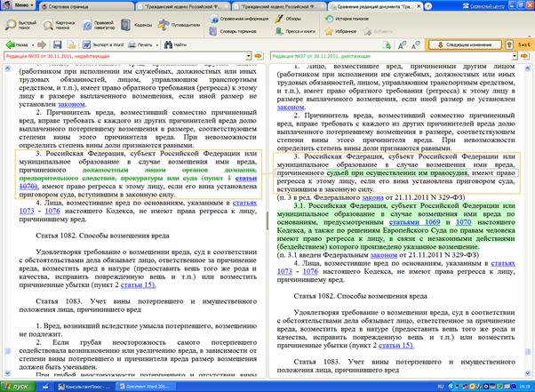Screen dimensions: 535x392
Task: Close the Сравнение редакций tab
Action: coord(419,6)
